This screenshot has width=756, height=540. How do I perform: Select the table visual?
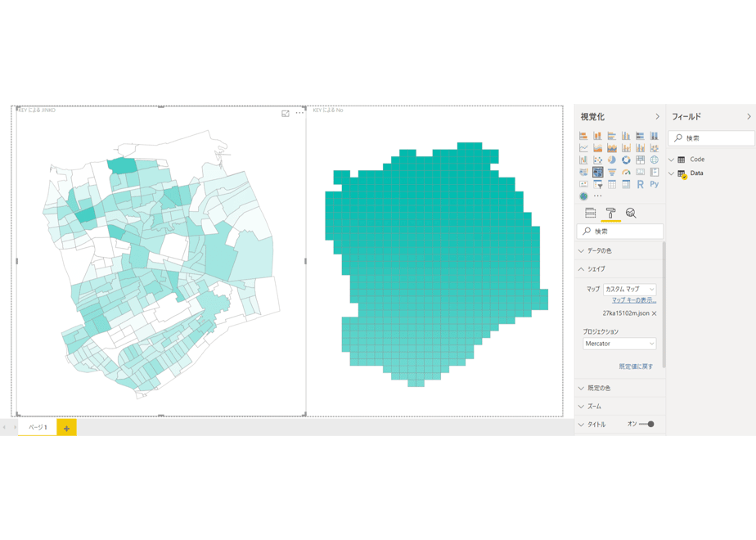click(612, 184)
